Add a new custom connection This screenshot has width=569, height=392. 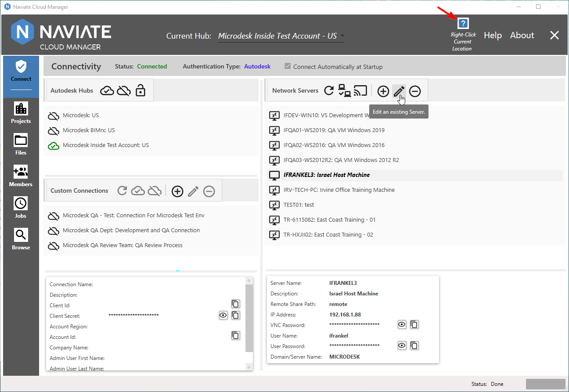click(177, 191)
